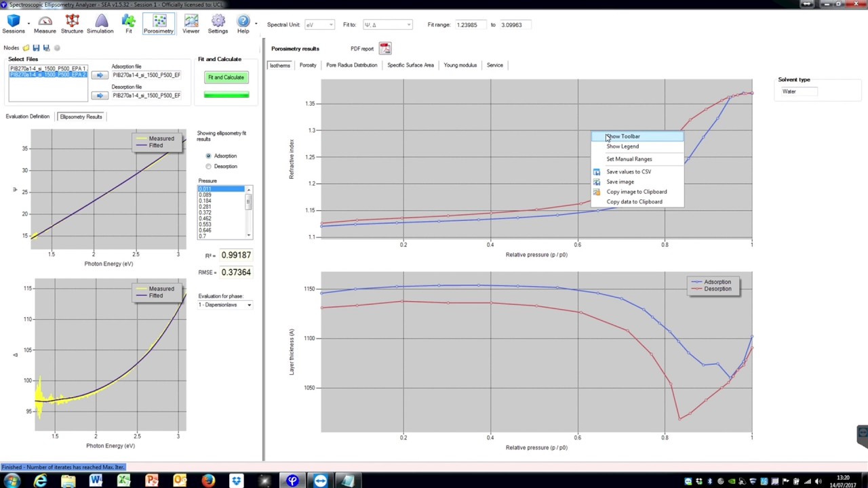
Task: Click the PDF report icon
Action: tap(385, 49)
